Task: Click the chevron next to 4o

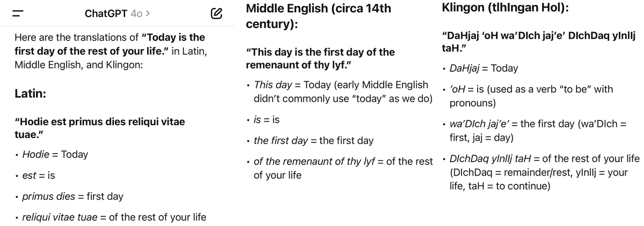Action: (147, 13)
